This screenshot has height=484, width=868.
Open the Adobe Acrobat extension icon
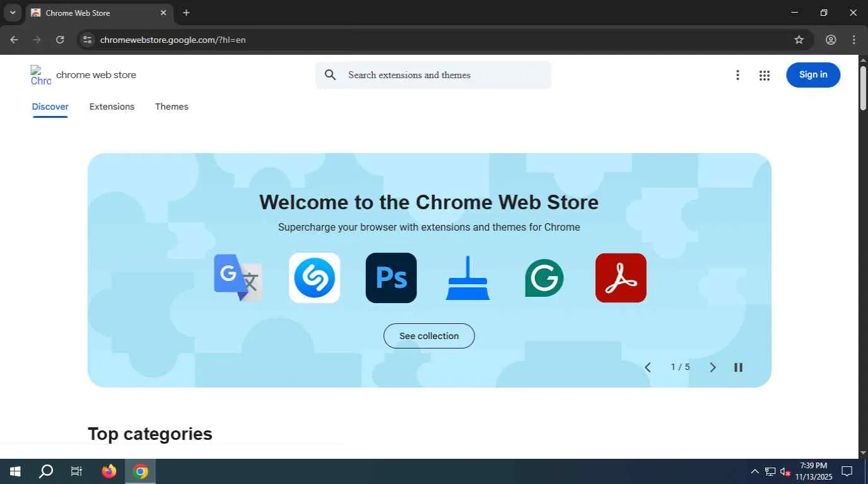[x=621, y=278]
